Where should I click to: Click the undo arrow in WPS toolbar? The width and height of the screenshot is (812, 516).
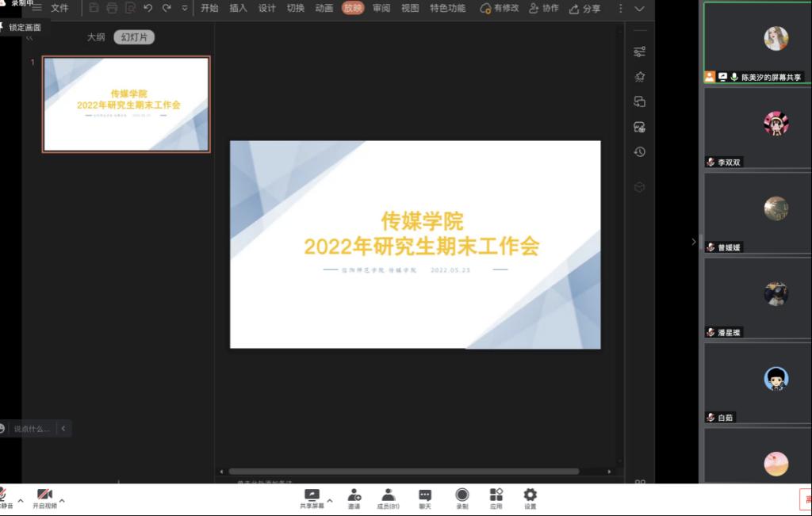(x=148, y=8)
